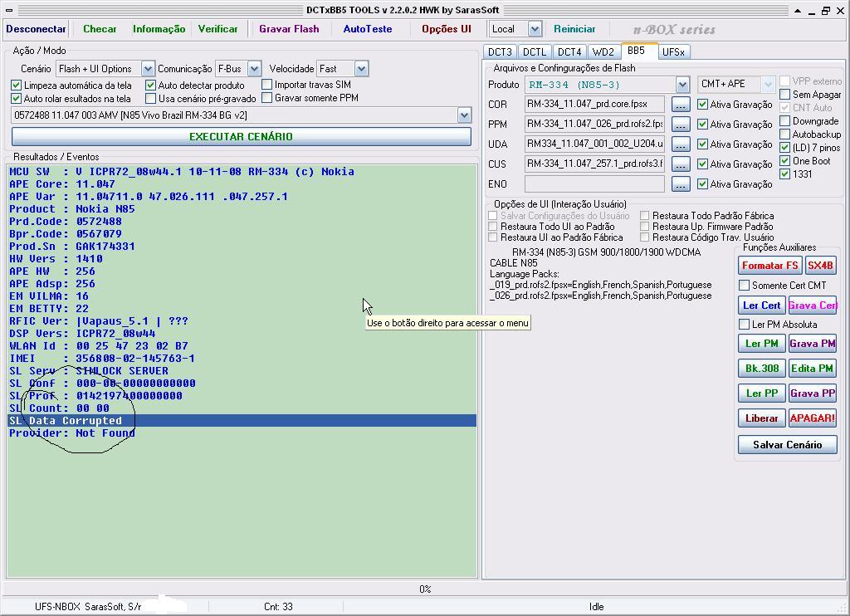
Task: Browse for the UDA file
Action: [681, 144]
